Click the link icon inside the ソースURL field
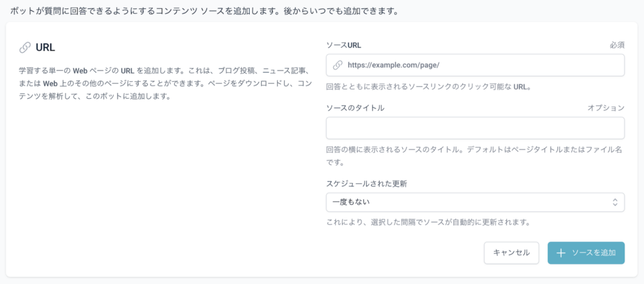The image size is (644, 284). point(338,65)
